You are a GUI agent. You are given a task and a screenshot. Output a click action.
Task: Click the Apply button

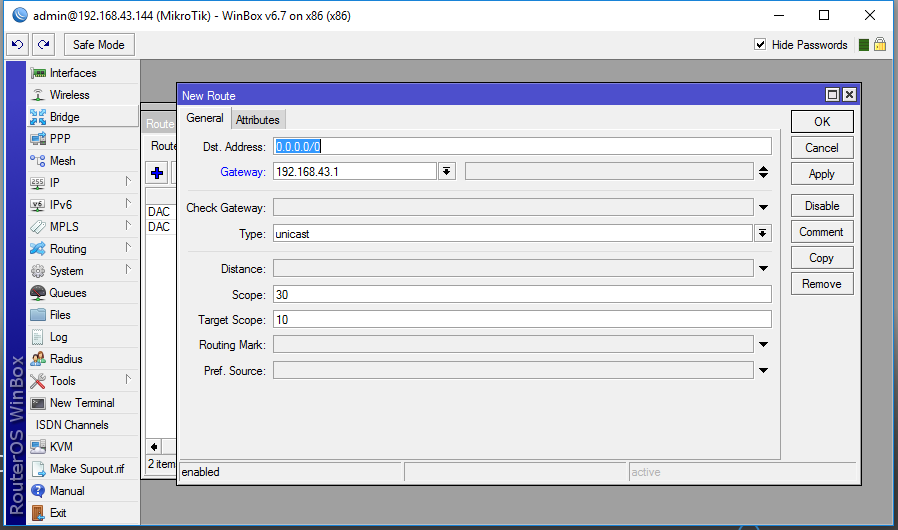click(x=822, y=174)
